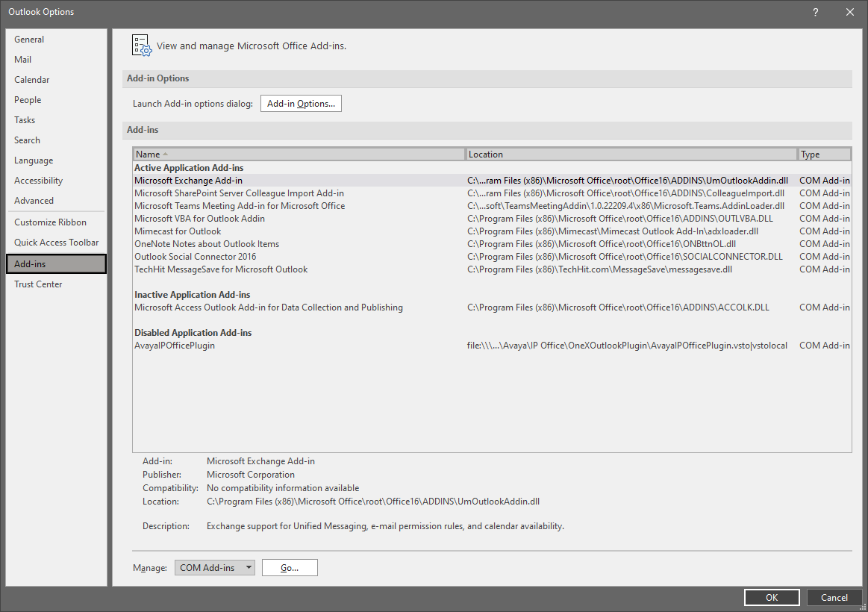Click the ColleagueImport.dll location cell
The height and width of the screenshot is (612, 868).
pos(625,193)
